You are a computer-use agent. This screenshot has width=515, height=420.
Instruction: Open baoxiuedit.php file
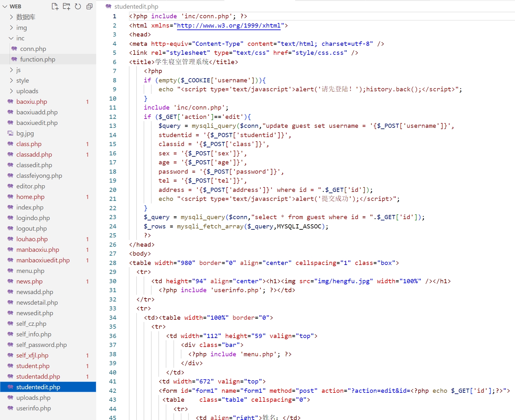coord(48,123)
